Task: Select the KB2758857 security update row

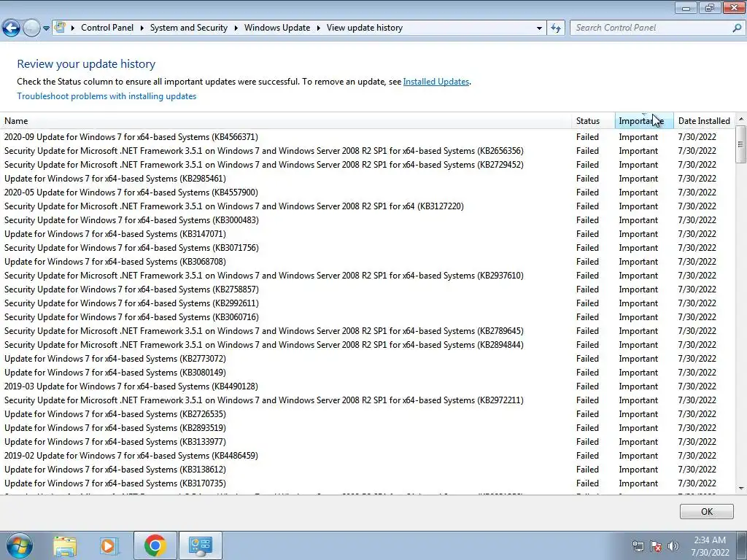Action: tap(367, 289)
